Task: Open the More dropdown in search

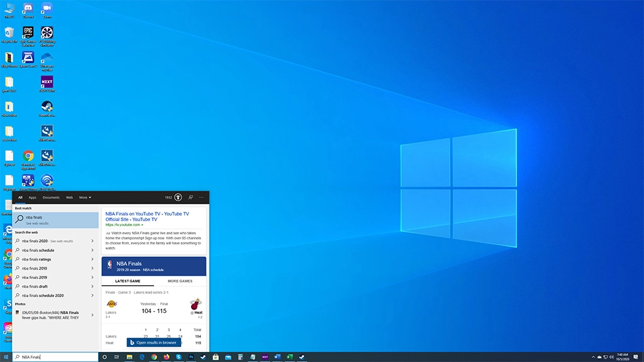Action: pos(85,197)
